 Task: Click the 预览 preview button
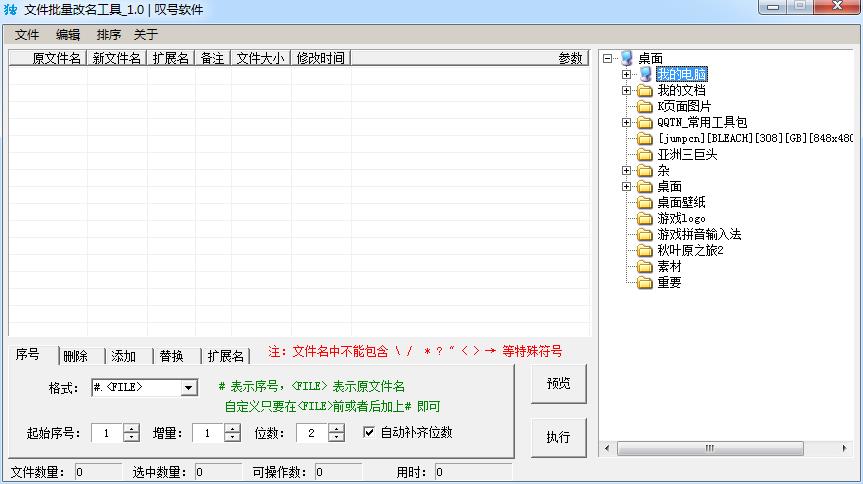(558, 384)
